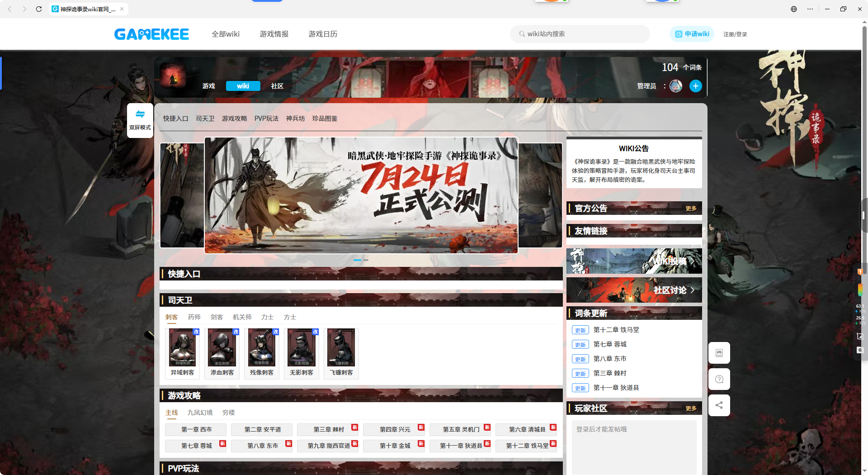This screenshot has width=868, height=475.
Task: Open 游戏情报 in the top navigation
Action: pyautogui.click(x=274, y=34)
